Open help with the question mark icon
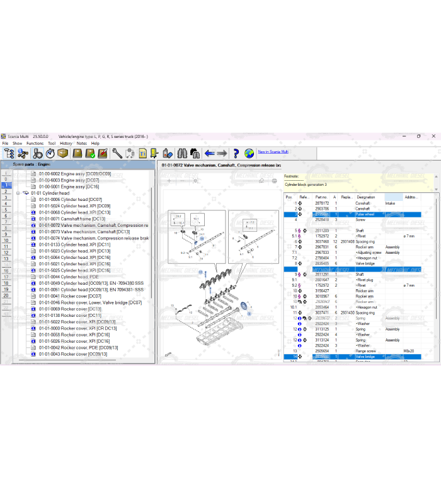This screenshot has height=504, width=441. tap(236, 153)
